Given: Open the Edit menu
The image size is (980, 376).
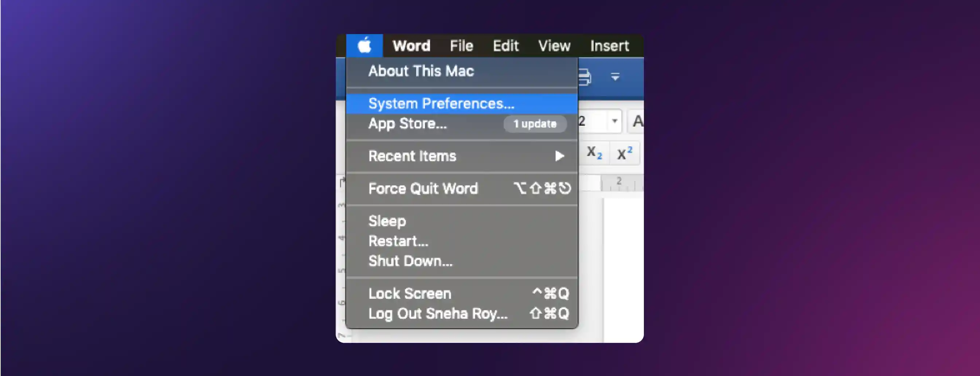Looking at the screenshot, I should pos(505,46).
